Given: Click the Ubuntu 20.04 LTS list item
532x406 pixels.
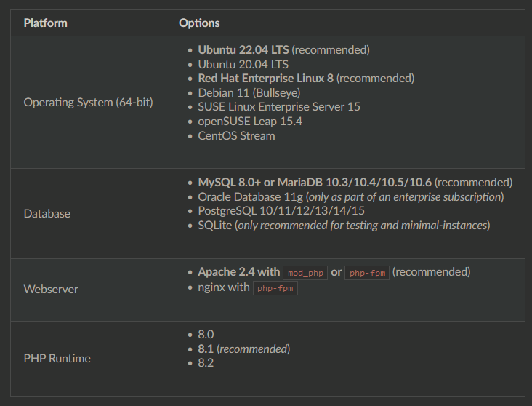Looking at the screenshot, I should coord(243,64).
